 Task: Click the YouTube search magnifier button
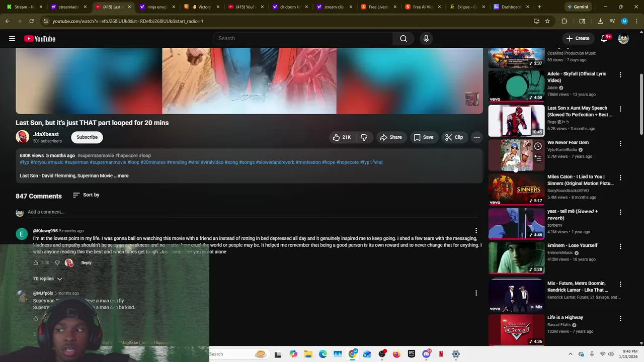pyautogui.click(x=404, y=39)
